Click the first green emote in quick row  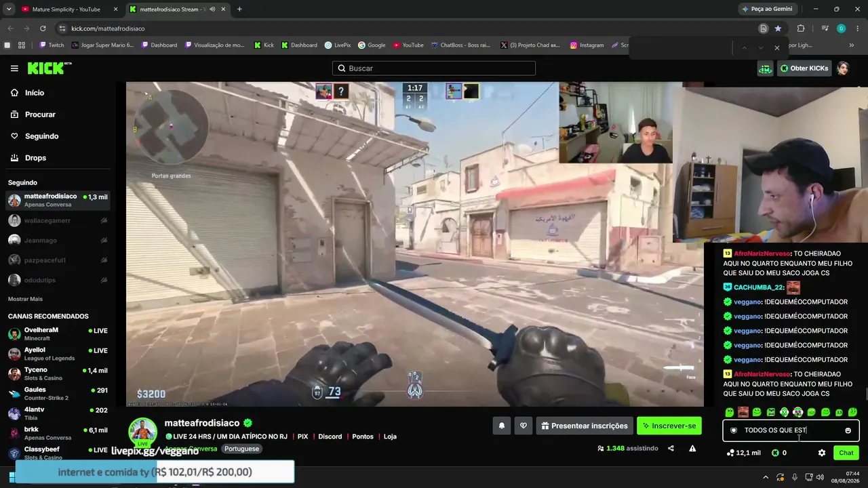click(730, 412)
